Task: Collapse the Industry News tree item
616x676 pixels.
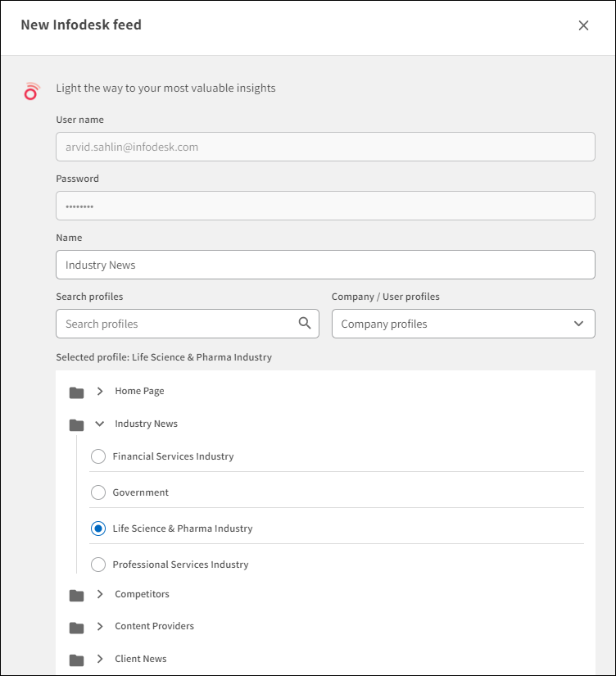Action: 100,424
